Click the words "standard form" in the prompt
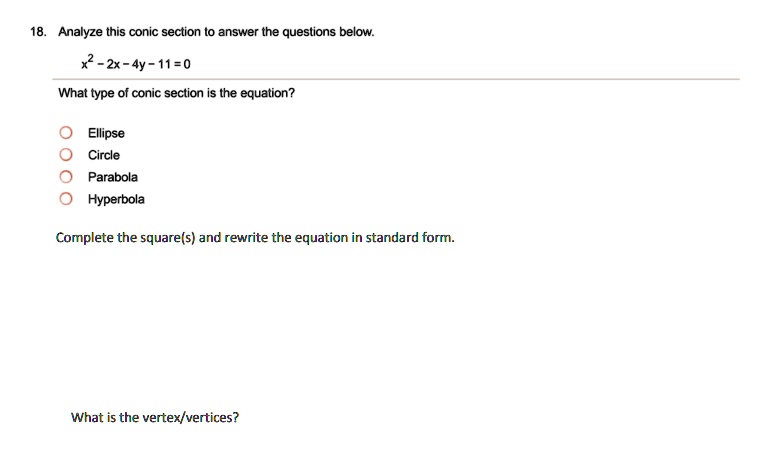 409,238
